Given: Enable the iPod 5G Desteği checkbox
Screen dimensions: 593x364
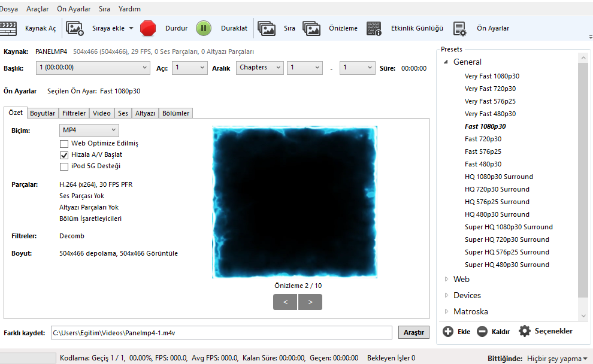Looking at the screenshot, I should click(64, 166).
